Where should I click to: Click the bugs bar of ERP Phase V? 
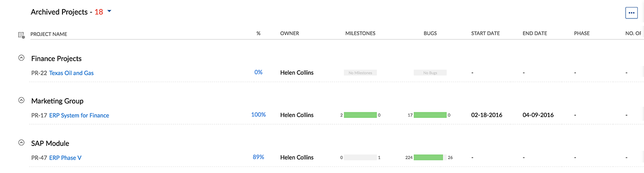tap(430, 157)
